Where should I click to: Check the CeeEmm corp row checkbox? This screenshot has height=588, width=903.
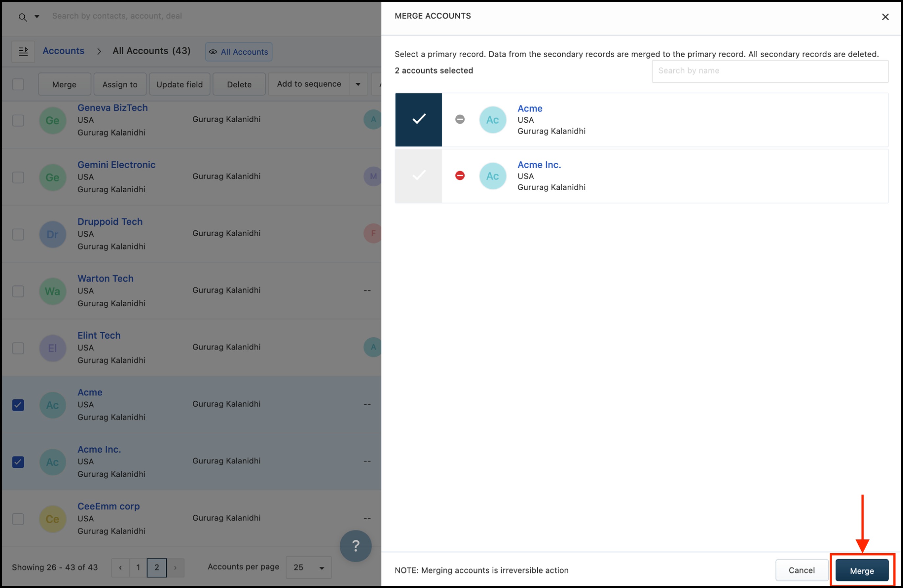click(x=18, y=519)
